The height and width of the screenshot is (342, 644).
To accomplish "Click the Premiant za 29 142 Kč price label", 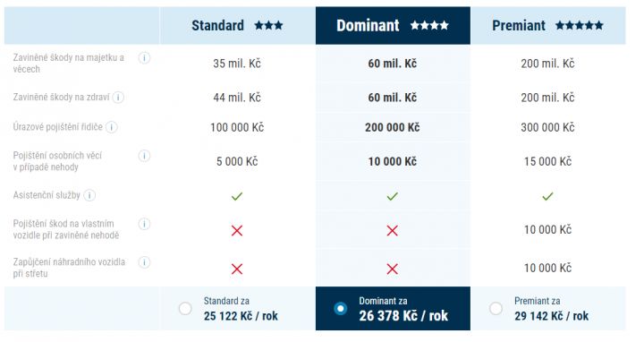I will [x=551, y=309].
